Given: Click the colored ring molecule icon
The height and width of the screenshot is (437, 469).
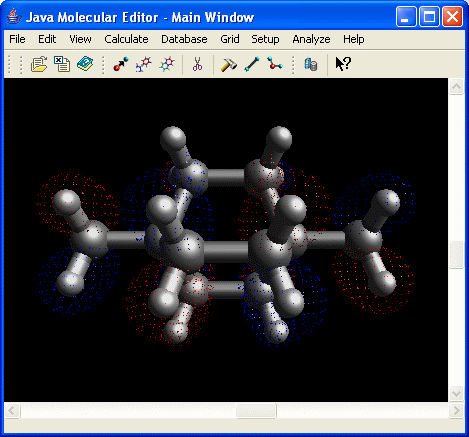Looking at the screenshot, I should pos(167,64).
